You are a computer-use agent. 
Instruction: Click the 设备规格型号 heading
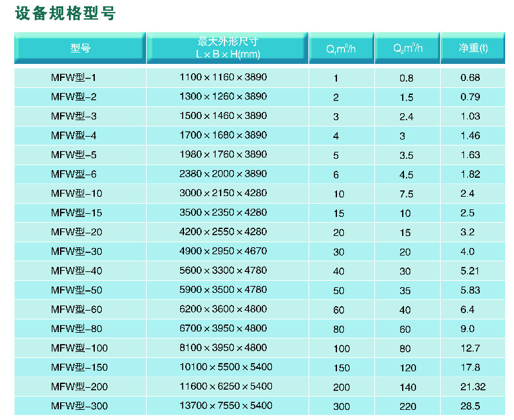coord(66,13)
